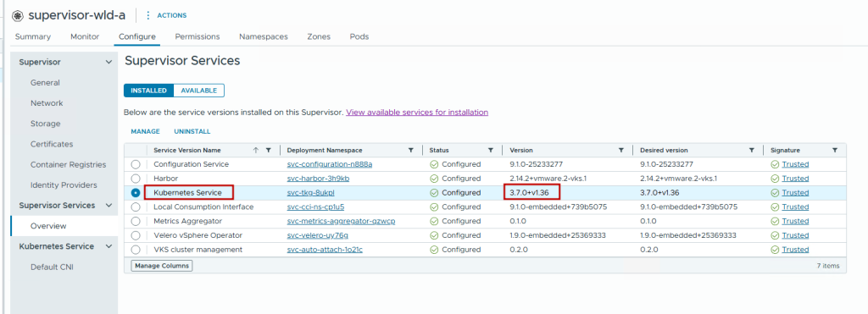Filter the Signature column
This screenshot has height=314, width=868.
point(835,151)
